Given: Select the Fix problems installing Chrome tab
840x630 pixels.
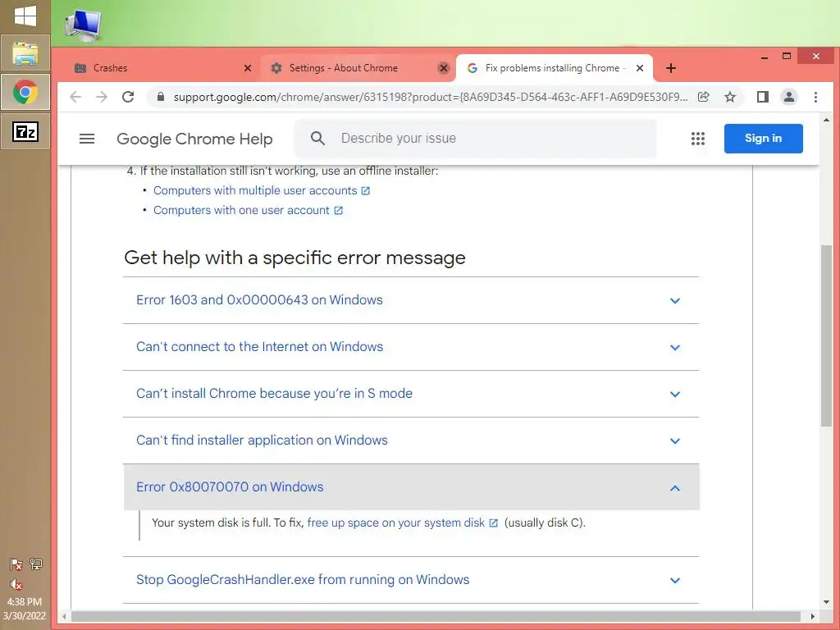Looking at the screenshot, I should [x=555, y=68].
